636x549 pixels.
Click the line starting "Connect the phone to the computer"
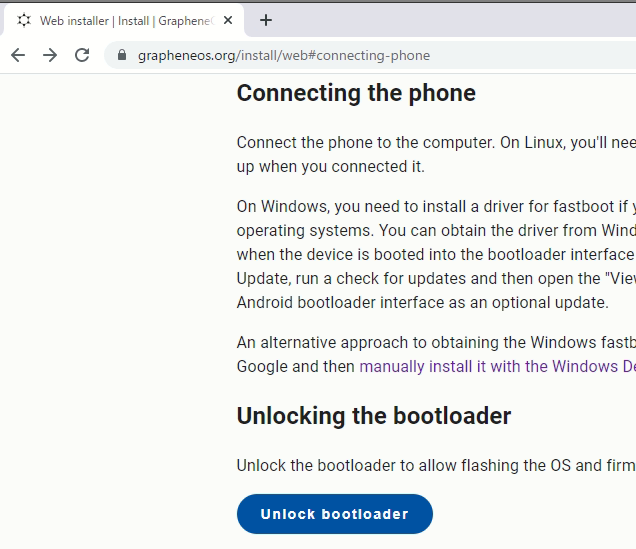coord(436,143)
